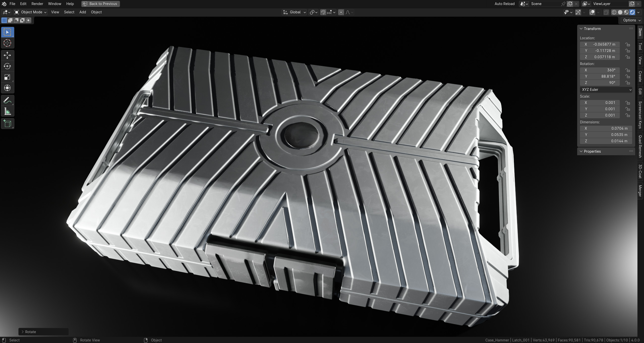Open the Object Mode dropdown
The width and height of the screenshot is (644, 343).
(30, 12)
